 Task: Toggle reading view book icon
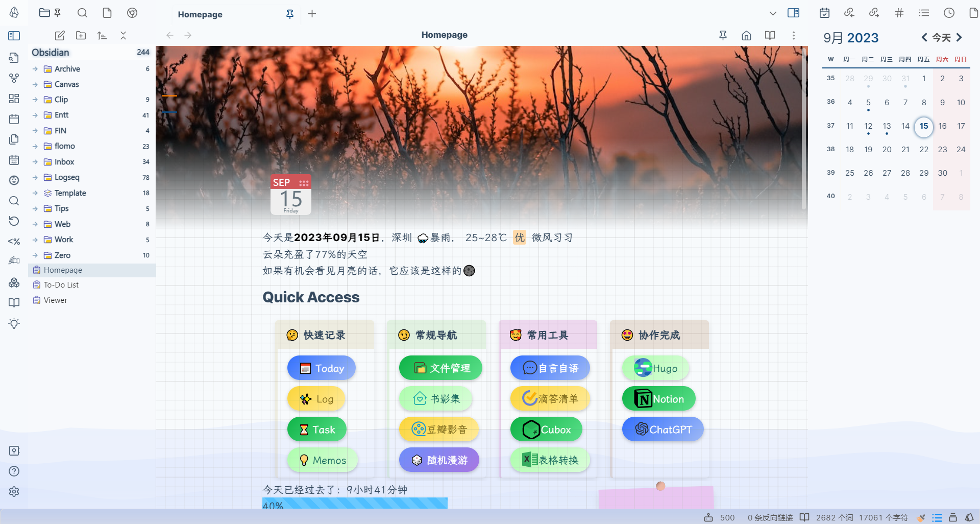[770, 35]
